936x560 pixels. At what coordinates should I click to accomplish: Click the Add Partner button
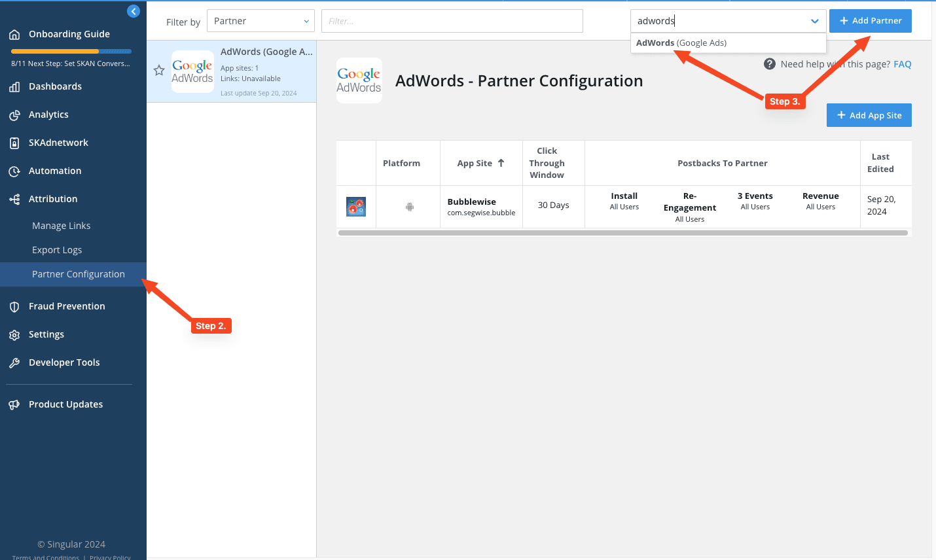point(870,21)
